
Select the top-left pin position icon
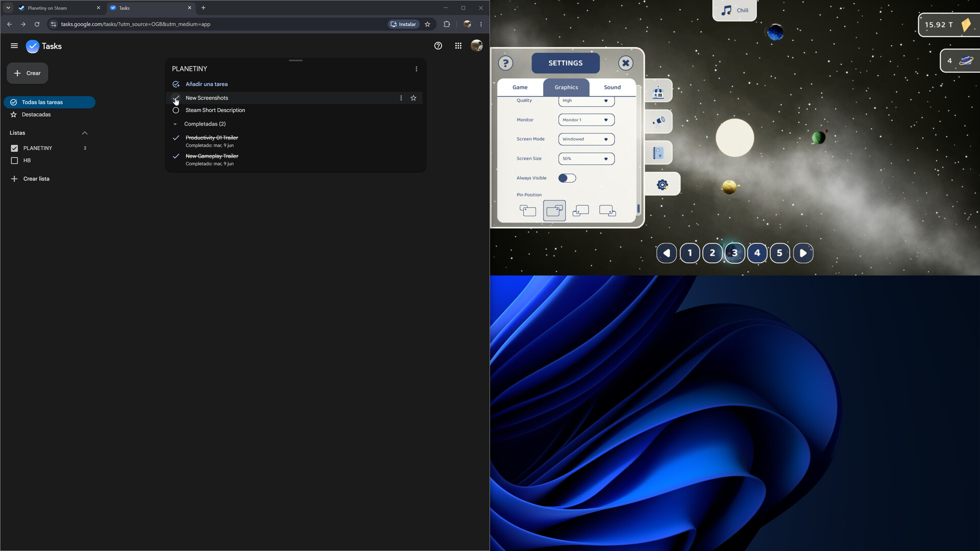[x=528, y=211]
